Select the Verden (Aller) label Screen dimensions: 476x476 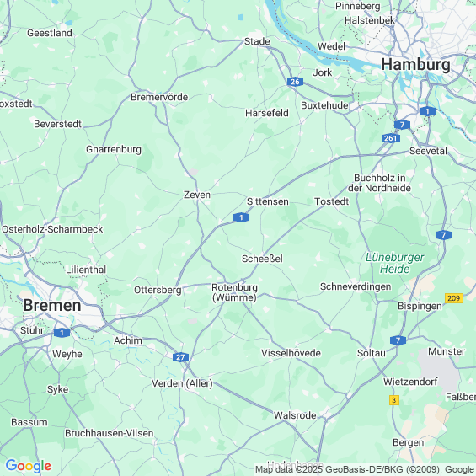pos(182,383)
